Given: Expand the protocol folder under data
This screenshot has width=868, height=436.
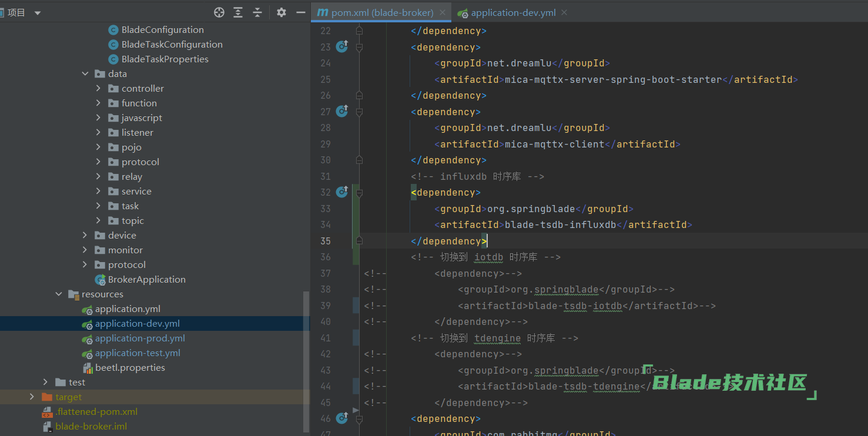Looking at the screenshot, I should (99, 162).
